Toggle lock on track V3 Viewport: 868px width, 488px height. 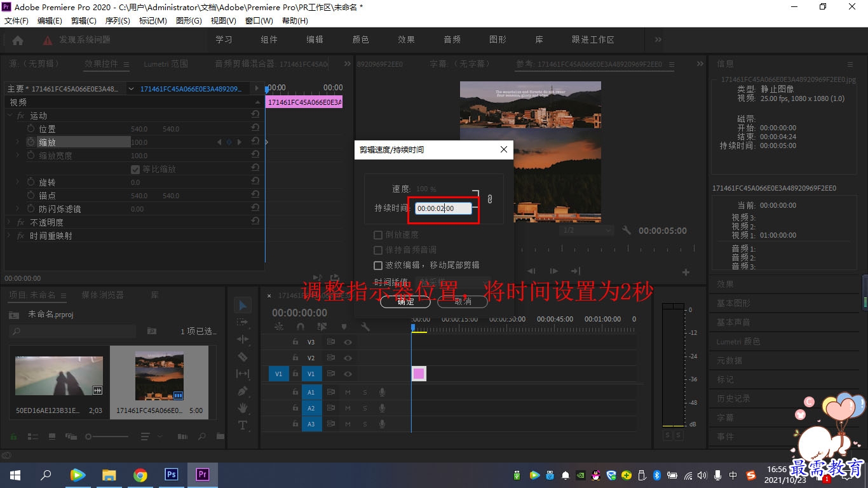[295, 342]
